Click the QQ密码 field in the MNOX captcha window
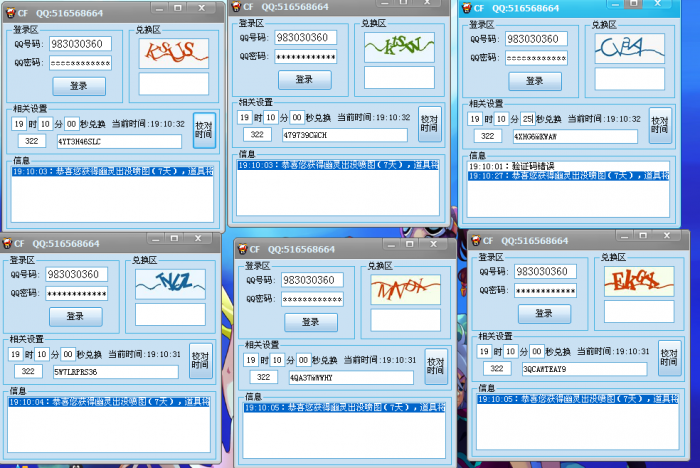 [312, 299]
